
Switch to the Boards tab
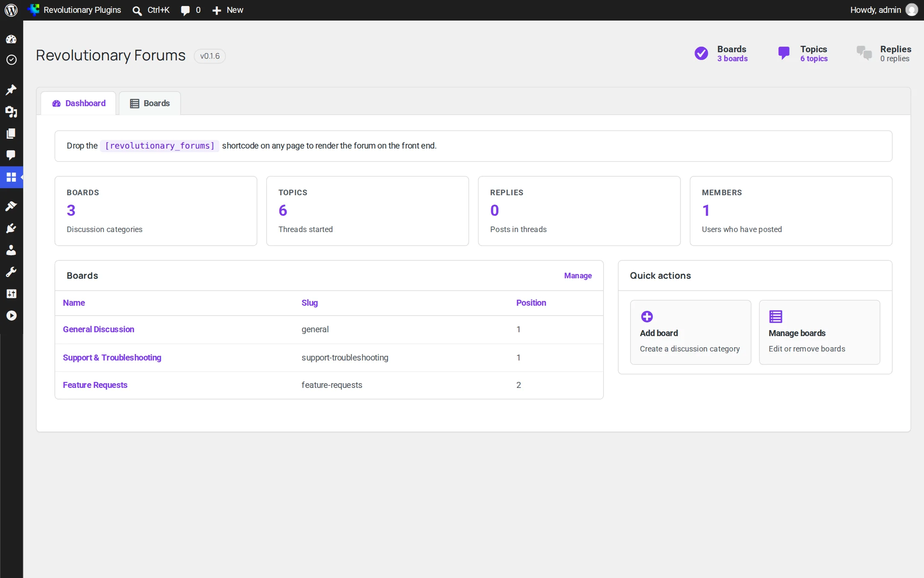pyautogui.click(x=150, y=103)
